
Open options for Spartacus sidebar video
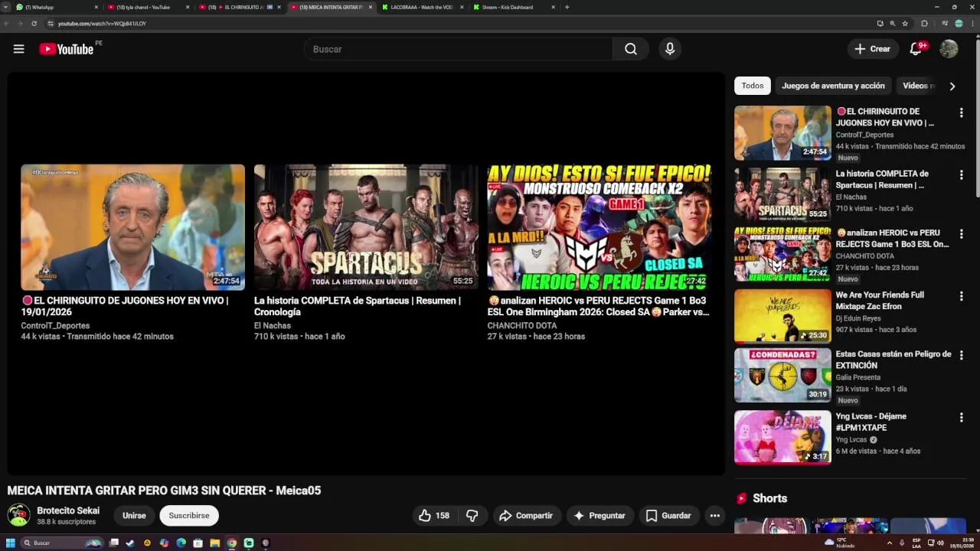click(x=961, y=174)
